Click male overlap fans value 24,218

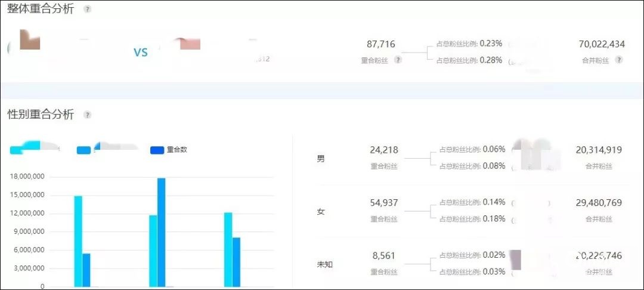(x=384, y=150)
